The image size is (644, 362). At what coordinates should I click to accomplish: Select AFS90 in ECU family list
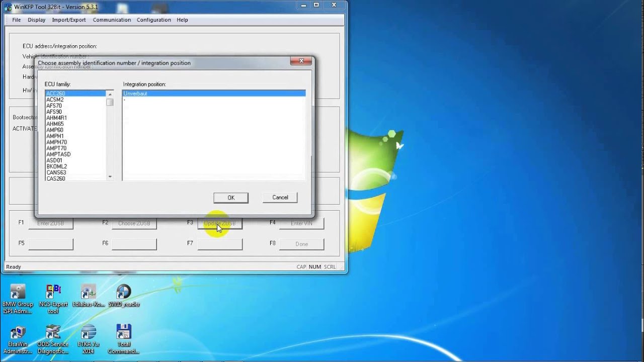pos(75,112)
